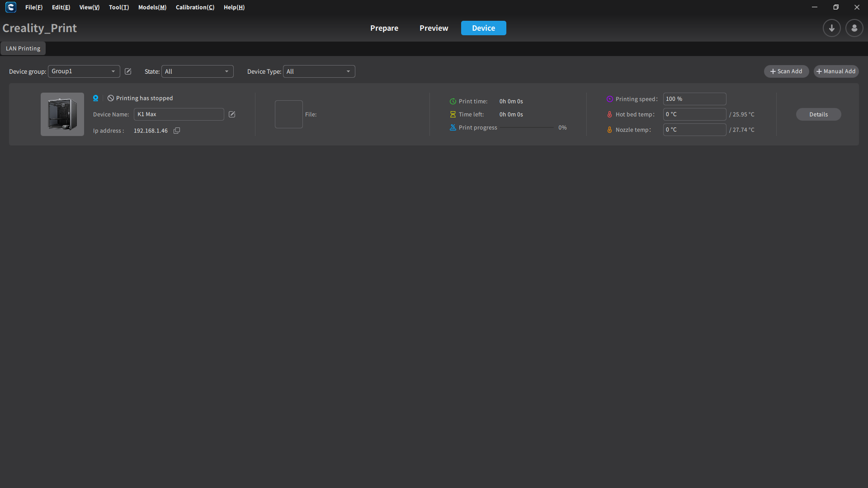Select the LAN Printing tab
This screenshot has width=868, height=488.
pos(23,48)
